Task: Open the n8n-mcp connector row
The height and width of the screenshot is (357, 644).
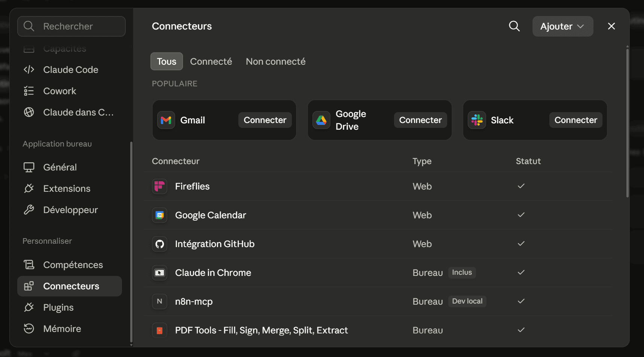Action: (x=378, y=301)
